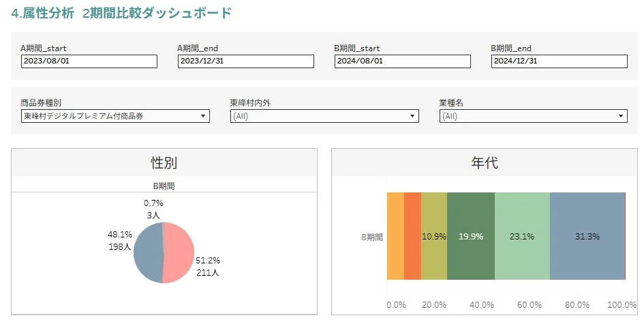The width and height of the screenshot is (644, 320).
Task: Click the B期間 header above the pie chart
Action: coord(164,185)
